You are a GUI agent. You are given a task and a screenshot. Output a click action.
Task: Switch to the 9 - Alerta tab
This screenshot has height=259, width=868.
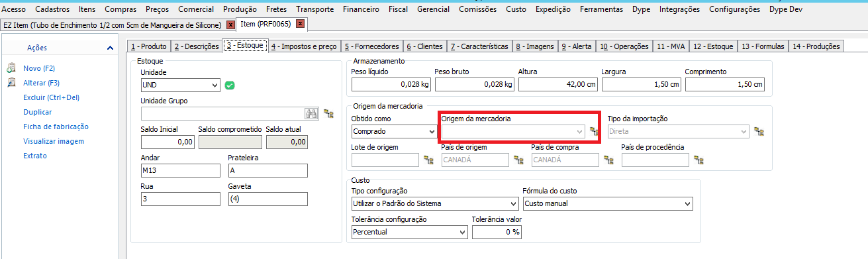click(577, 46)
